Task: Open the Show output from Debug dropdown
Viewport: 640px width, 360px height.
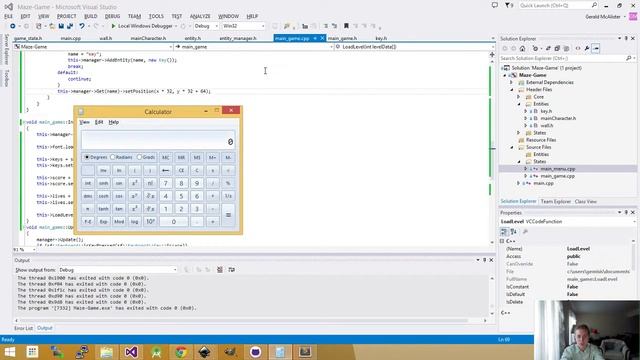Action: (118, 270)
